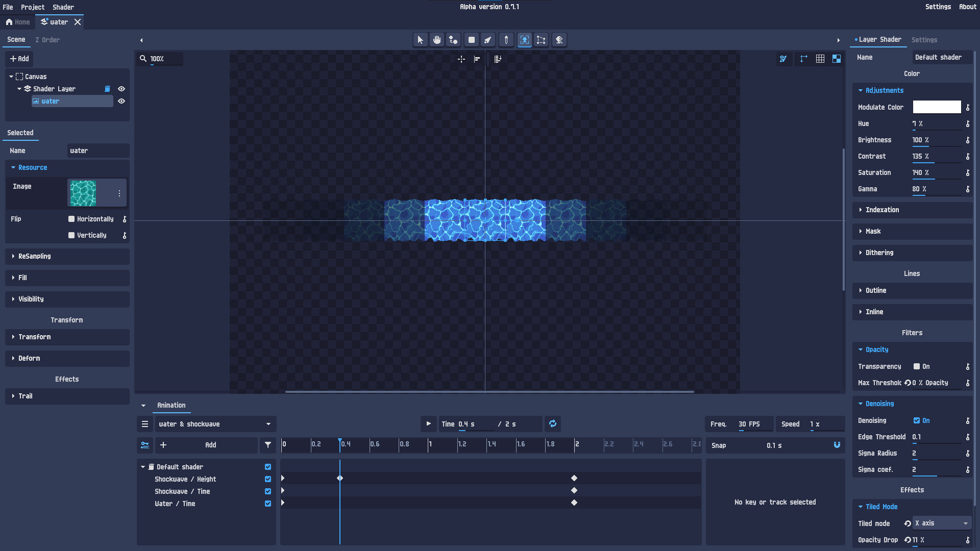This screenshot has height=551, width=980.
Task: Enable Flip Horizontally for the water resource
Action: (70, 219)
